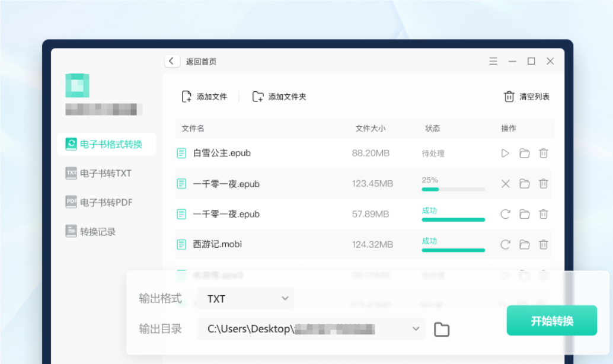The image size is (613, 364).
Task: Click the app logo in sidebar
Action: coord(78,85)
